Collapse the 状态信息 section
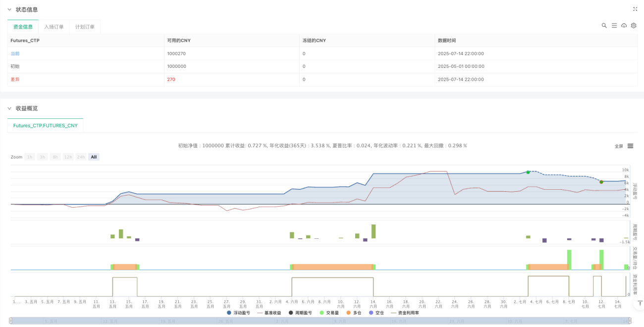The image size is (644, 327). click(9, 9)
